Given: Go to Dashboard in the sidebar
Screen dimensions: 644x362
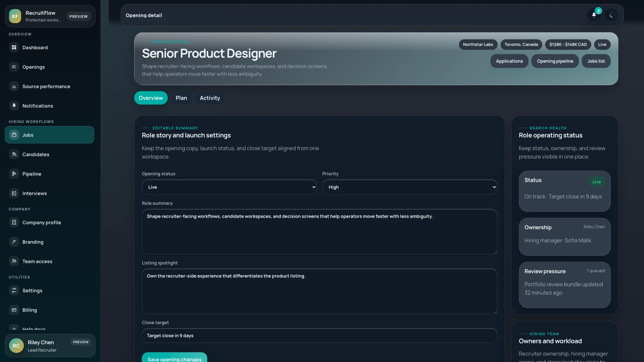Looking at the screenshot, I should [x=49, y=48].
